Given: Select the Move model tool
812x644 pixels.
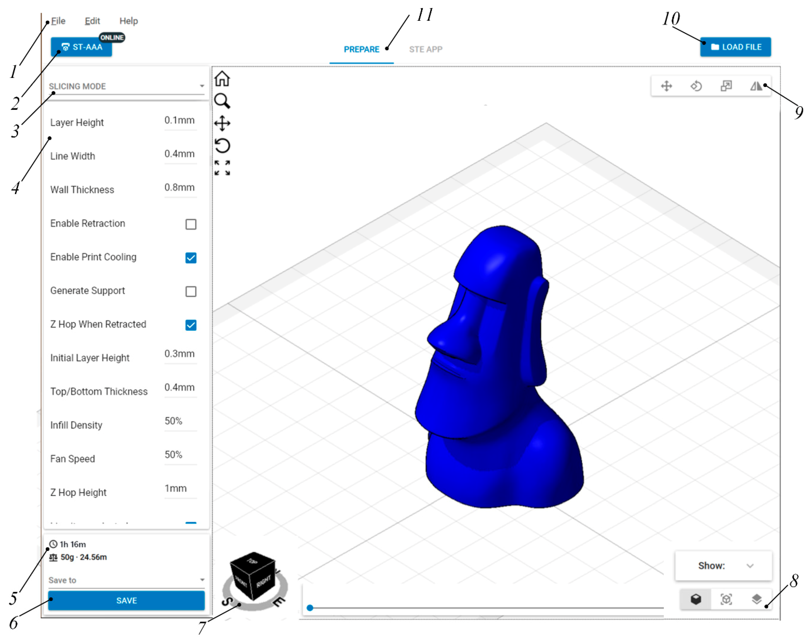Looking at the screenshot, I should click(666, 86).
